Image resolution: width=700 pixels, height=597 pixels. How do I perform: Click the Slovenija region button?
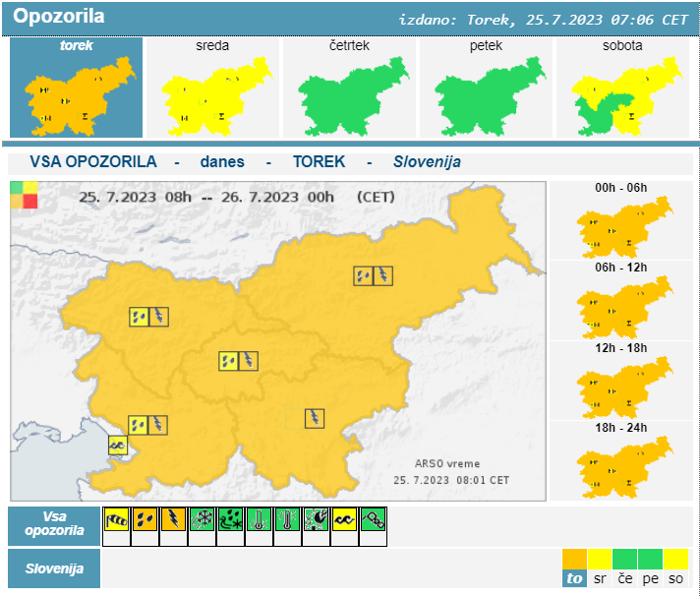[54, 568]
